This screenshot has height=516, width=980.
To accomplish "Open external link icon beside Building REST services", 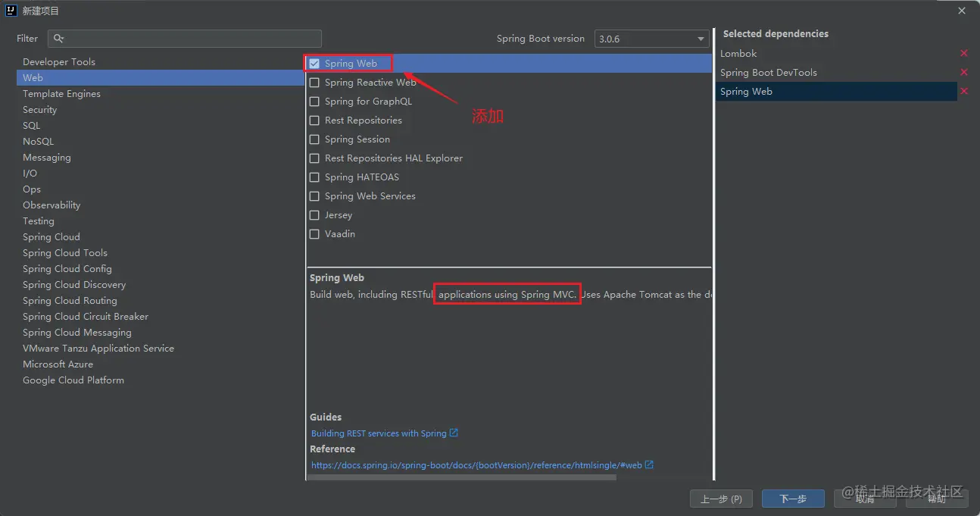I will point(454,433).
